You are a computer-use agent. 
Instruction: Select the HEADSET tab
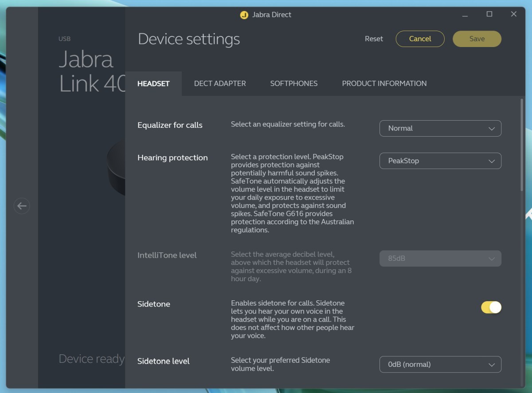[x=153, y=83]
